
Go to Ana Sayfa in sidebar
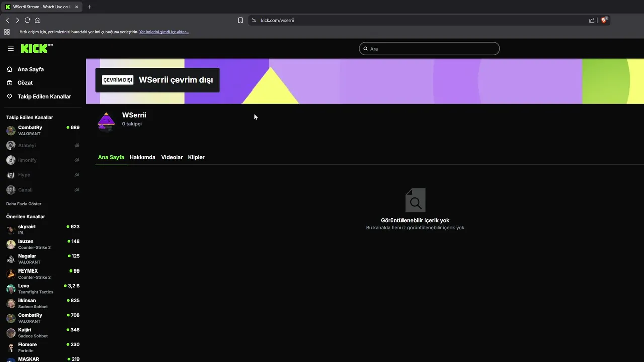click(x=31, y=69)
